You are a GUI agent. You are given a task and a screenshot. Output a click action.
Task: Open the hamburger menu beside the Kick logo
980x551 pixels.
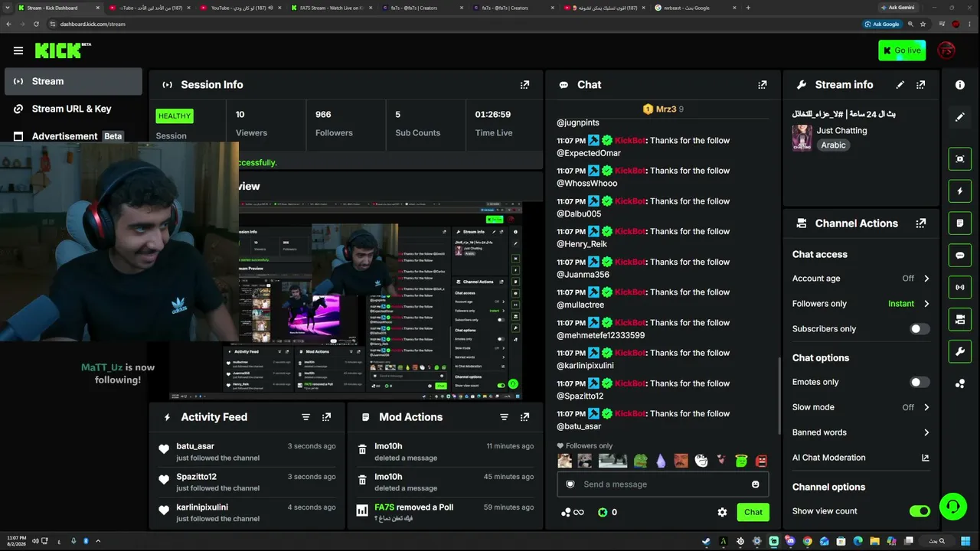click(x=18, y=51)
